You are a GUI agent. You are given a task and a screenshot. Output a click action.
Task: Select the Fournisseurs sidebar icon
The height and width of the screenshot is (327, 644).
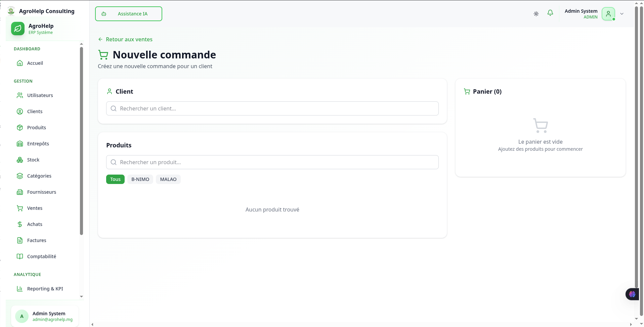(20, 192)
